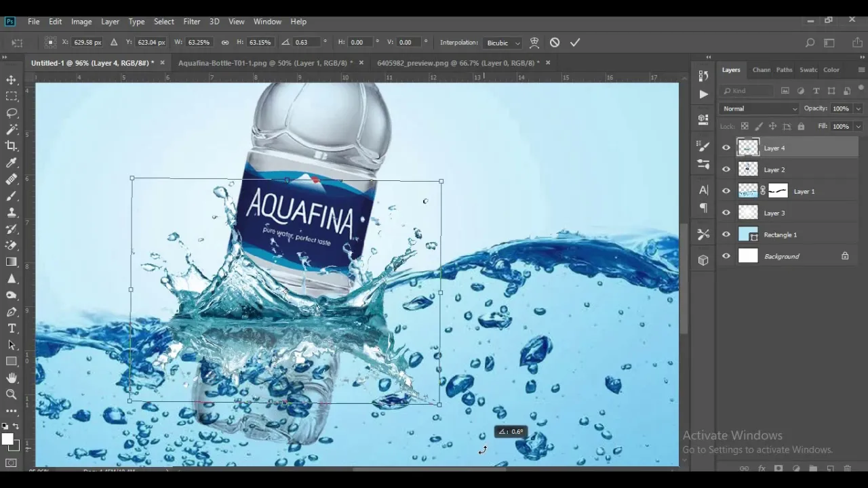Click the rotation angle input field
Screen dimensions: 868x488
(307, 42)
